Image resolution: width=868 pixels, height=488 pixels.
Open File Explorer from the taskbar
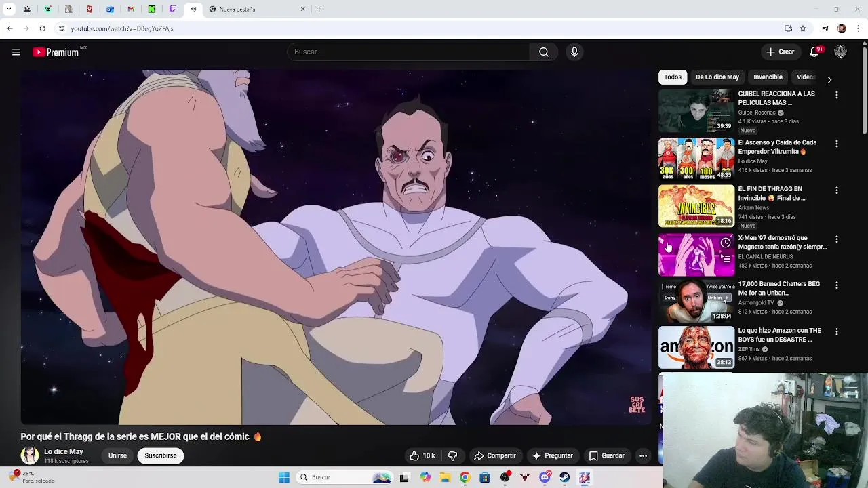(x=446, y=477)
